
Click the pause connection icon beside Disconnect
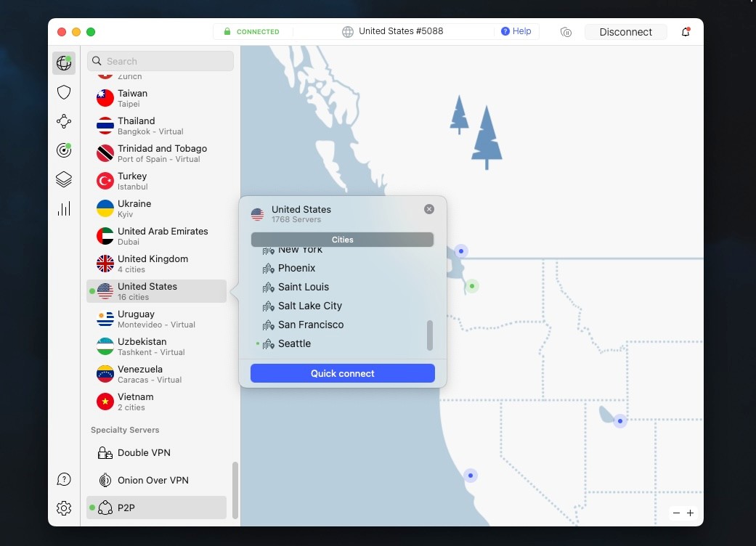(566, 32)
